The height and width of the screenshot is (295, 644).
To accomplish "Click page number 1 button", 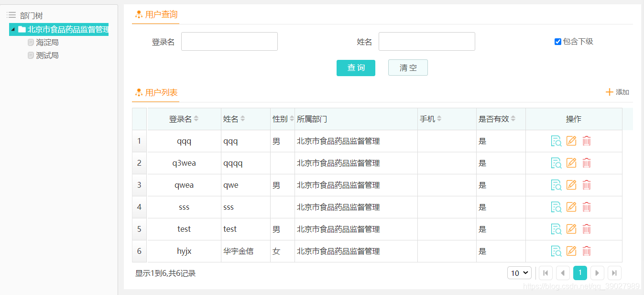I will point(580,273).
